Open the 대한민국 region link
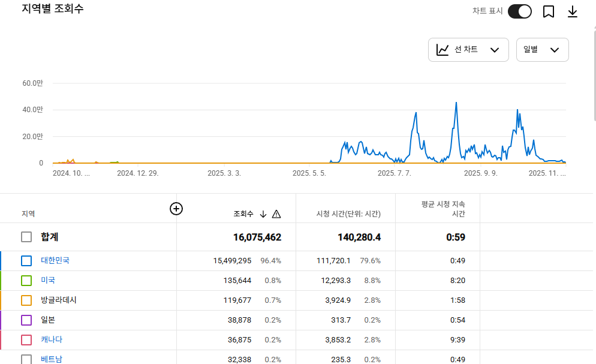This screenshot has width=596, height=364. [55, 260]
